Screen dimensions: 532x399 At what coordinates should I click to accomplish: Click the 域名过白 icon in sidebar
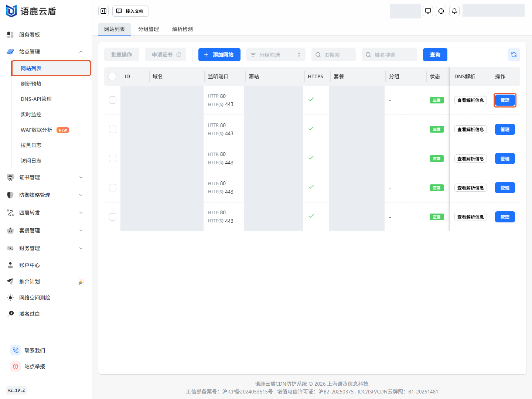click(10, 314)
